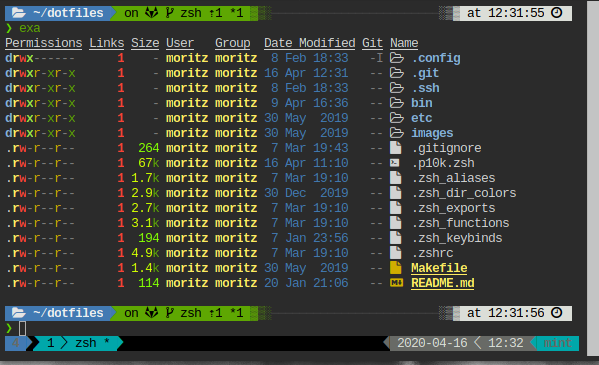
Task: Click the .ssh directory name
Action: tap(426, 88)
